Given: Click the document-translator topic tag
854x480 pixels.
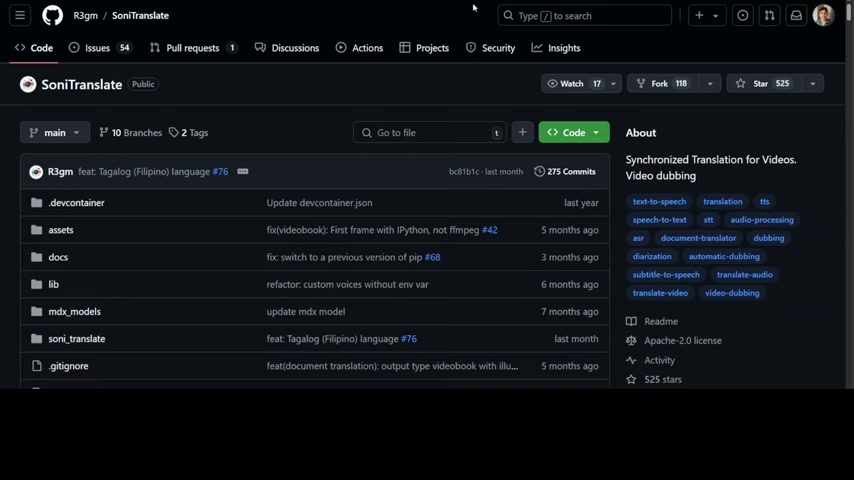Looking at the screenshot, I should pos(698,238).
